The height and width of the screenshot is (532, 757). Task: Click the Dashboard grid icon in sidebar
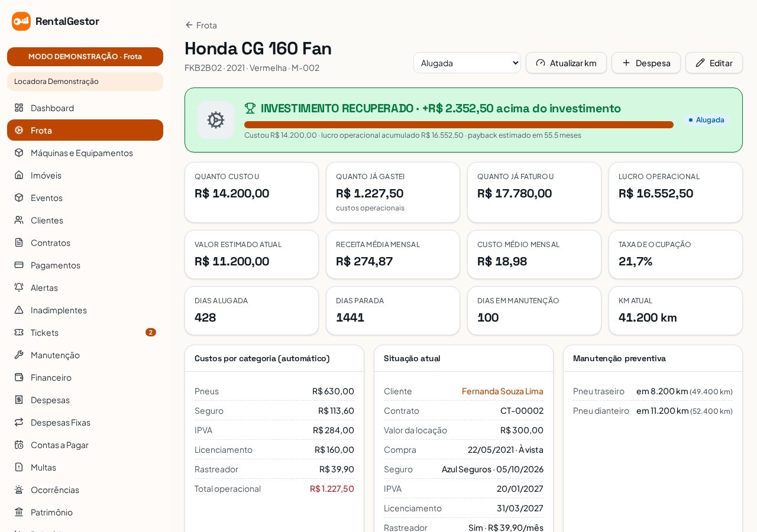click(x=19, y=108)
